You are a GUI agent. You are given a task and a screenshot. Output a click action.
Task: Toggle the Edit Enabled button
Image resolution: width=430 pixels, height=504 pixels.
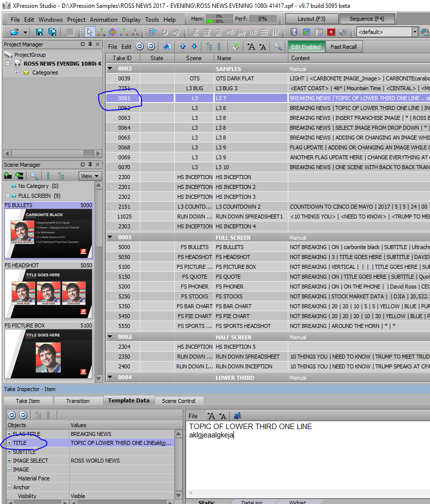[x=306, y=47]
